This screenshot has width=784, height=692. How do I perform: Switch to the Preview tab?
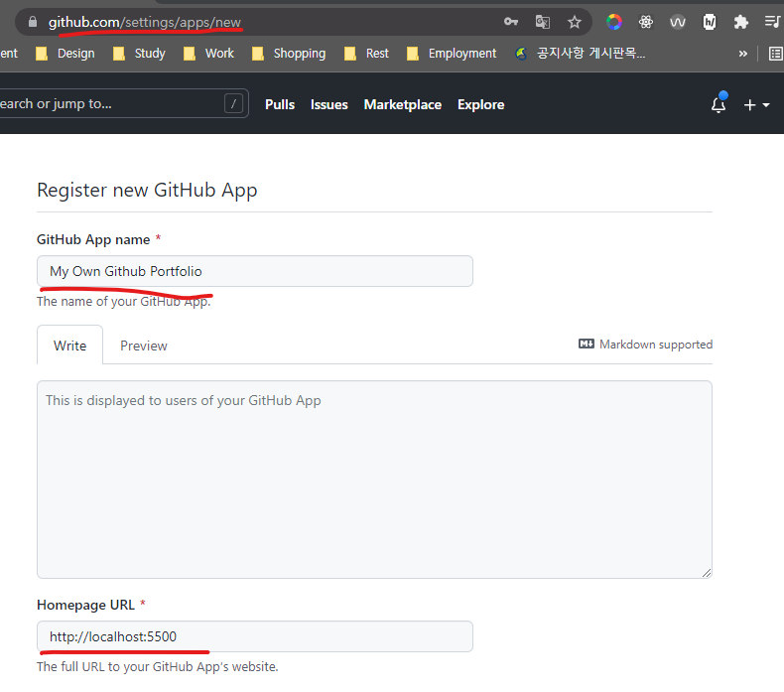click(x=144, y=346)
